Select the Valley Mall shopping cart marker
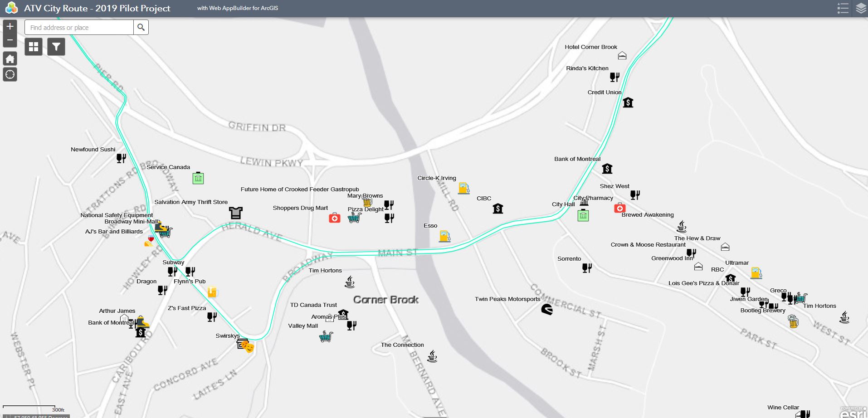The height and width of the screenshot is (418, 868). coord(326,336)
